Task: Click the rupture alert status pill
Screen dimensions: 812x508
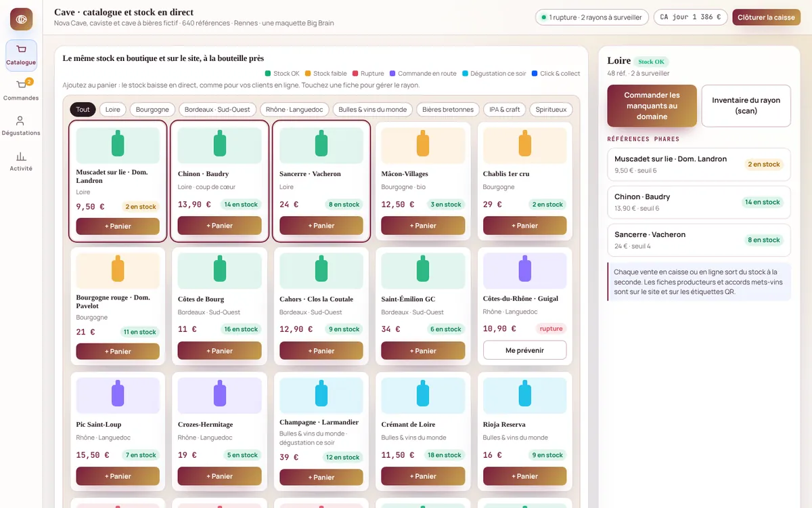Action: [x=592, y=17]
